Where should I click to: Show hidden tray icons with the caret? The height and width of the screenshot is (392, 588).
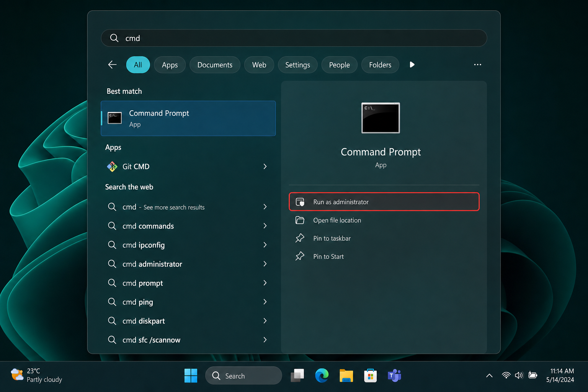click(489, 376)
